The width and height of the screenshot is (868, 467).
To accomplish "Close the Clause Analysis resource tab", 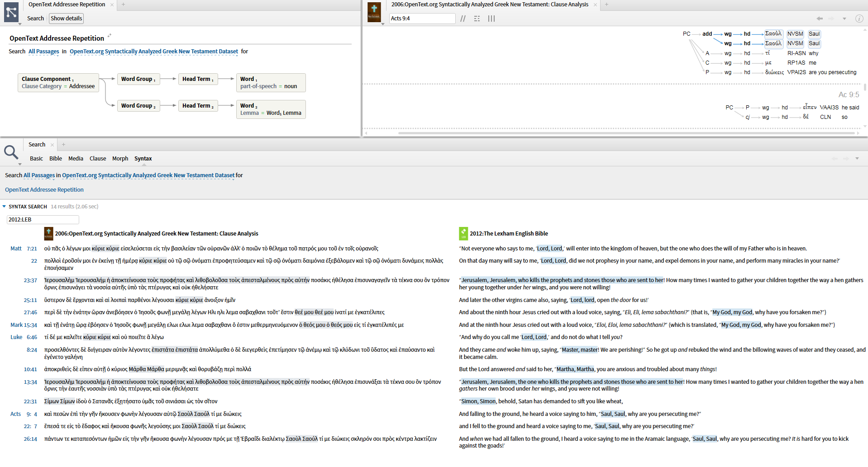I will coord(595,5).
